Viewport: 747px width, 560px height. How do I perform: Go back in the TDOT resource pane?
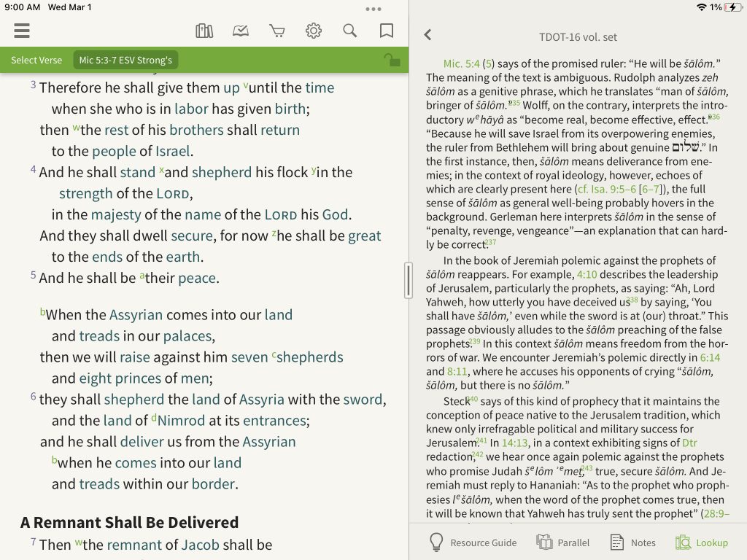click(427, 35)
